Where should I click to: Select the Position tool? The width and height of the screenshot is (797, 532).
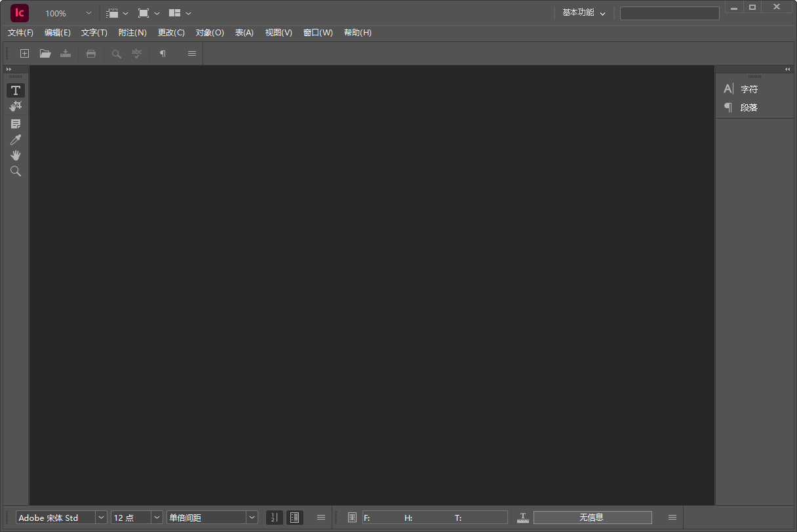(16, 106)
